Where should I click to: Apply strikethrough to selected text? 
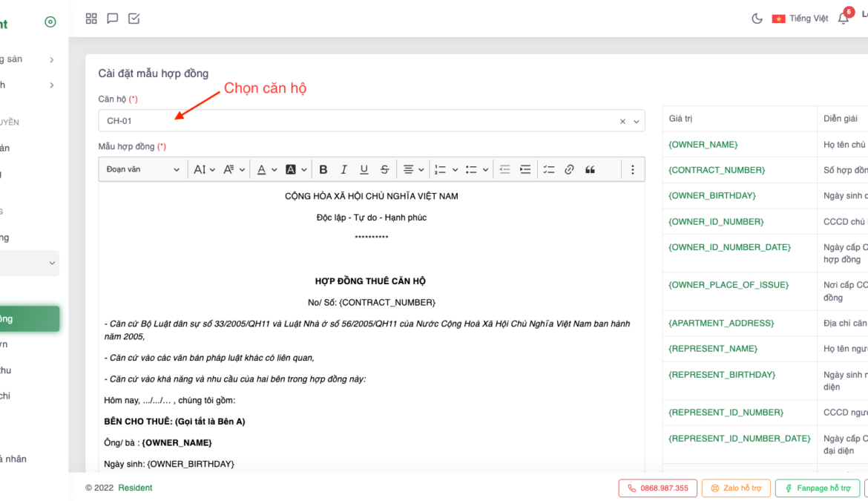tap(384, 170)
